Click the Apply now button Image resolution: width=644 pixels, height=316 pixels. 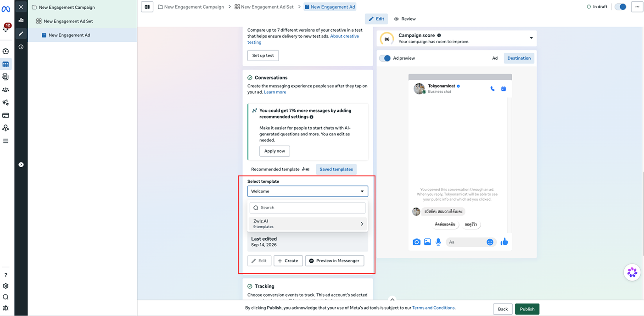click(x=274, y=151)
